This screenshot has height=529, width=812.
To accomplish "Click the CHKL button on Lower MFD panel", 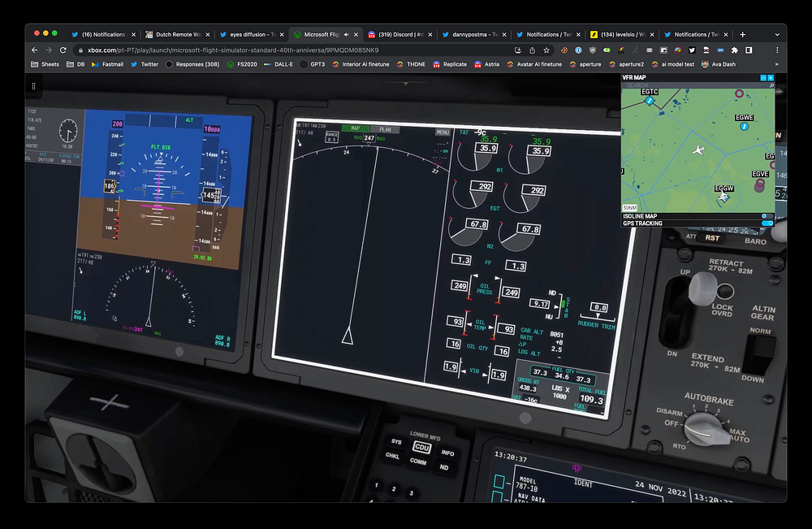I will [x=392, y=456].
